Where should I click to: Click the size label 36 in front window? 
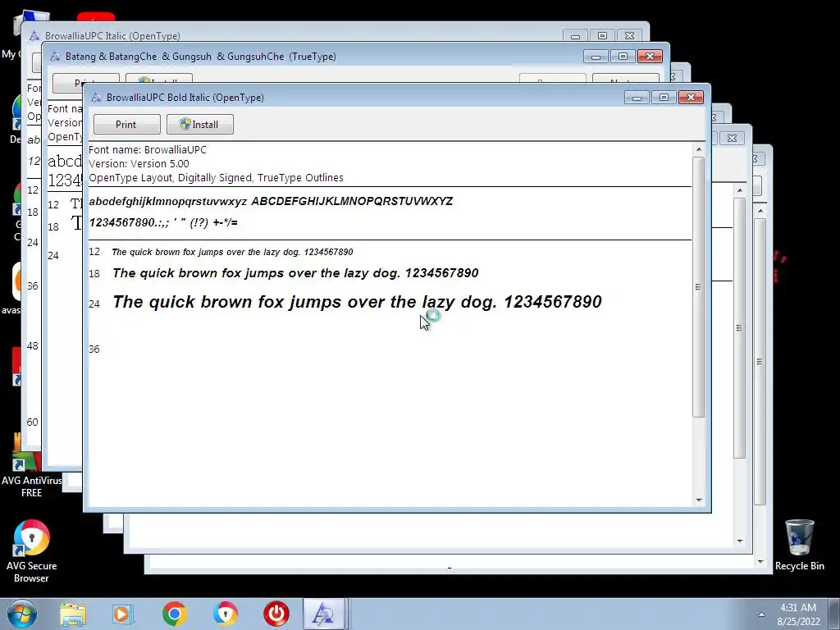click(94, 349)
